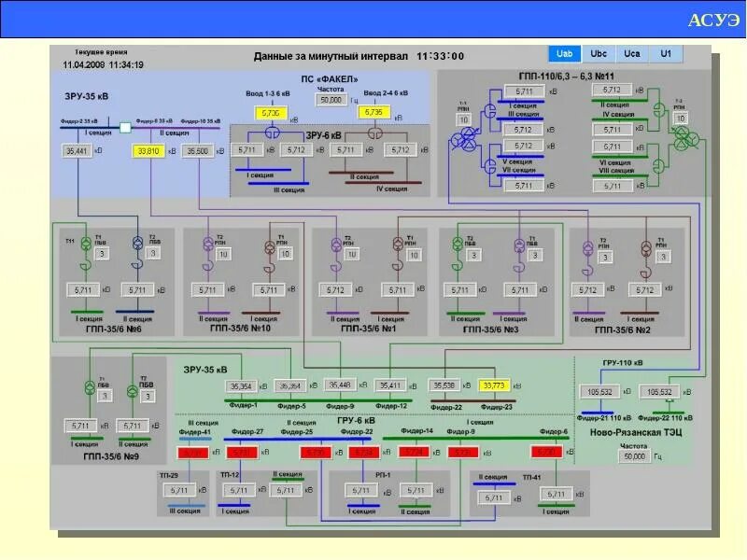Click the T1 reactor symbol in ГПП-35/6 №2
This screenshot has width=747, height=560.
(646, 273)
